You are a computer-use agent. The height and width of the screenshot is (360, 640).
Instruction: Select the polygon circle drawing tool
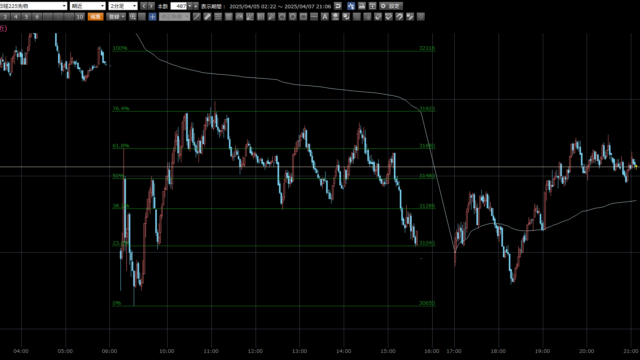tap(282, 17)
